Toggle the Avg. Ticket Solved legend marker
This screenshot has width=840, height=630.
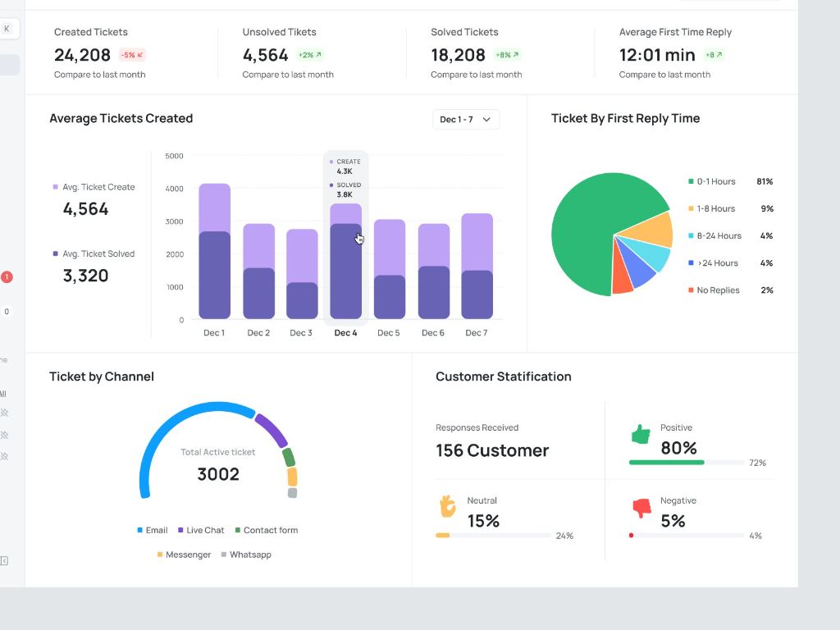56,254
